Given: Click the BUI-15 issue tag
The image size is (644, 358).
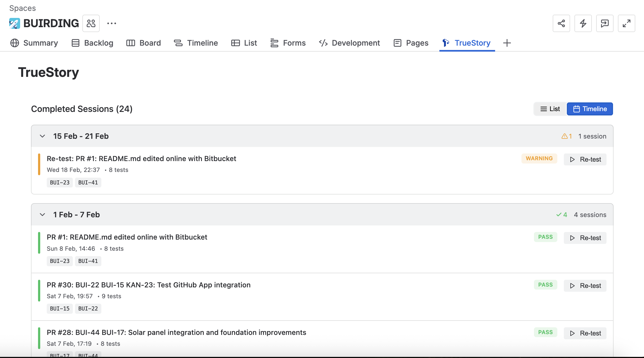Looking at the screenshot, I should [x=60, y=309].
